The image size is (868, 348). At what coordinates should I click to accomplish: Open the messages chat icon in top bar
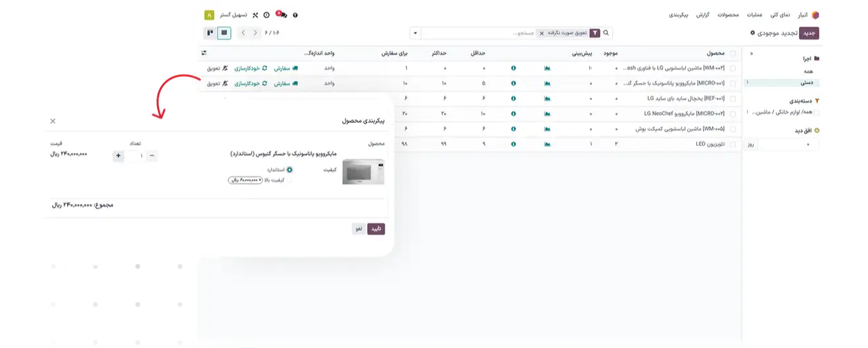281,15
